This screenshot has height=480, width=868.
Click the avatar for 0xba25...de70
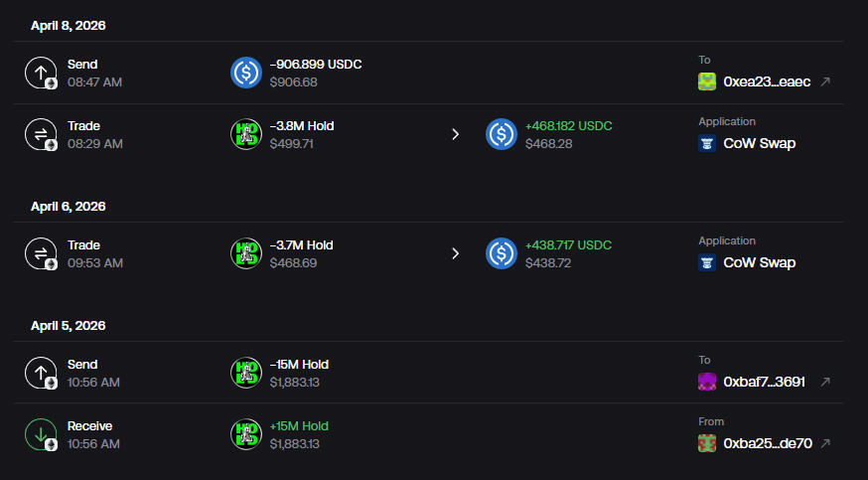(x=707, y=443)
